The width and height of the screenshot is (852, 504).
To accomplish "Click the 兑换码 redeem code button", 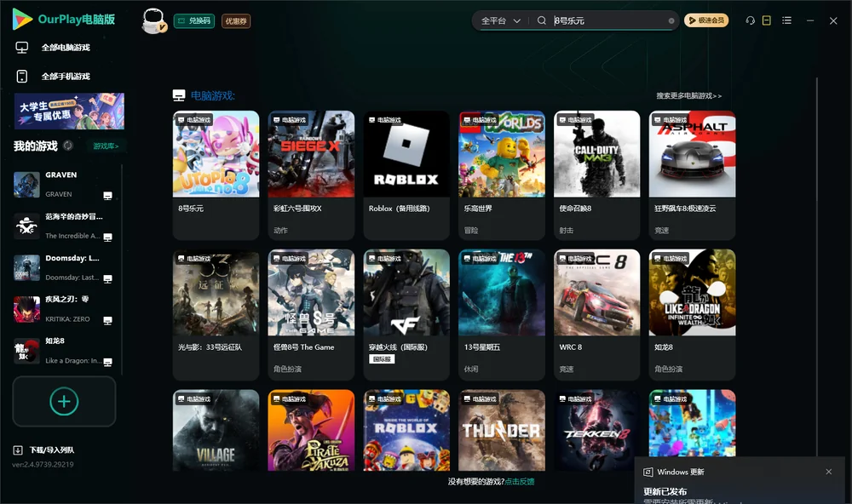I will pos(194,20).
